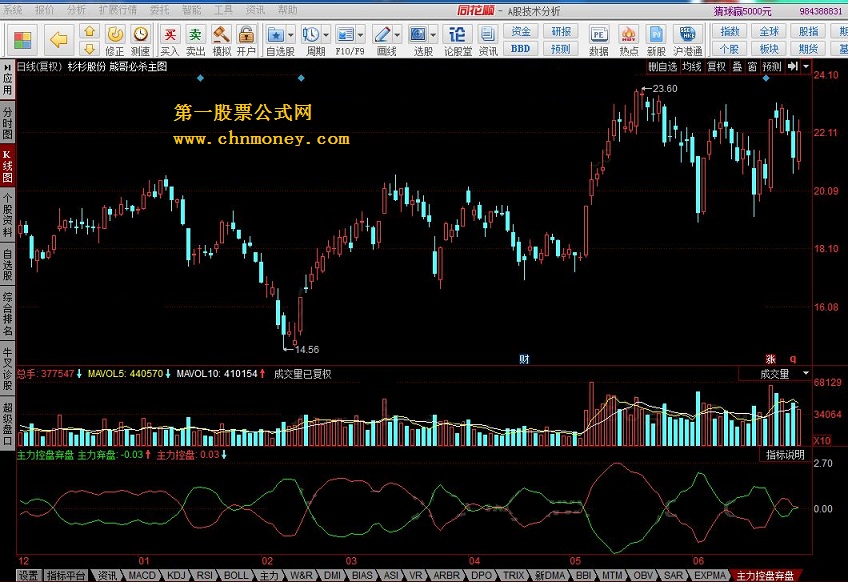Image resolution: width=848 pixels, height=582 pixels.
Task: Switch to the KDJ indicator tab
Action: click(x=176, y=576)
